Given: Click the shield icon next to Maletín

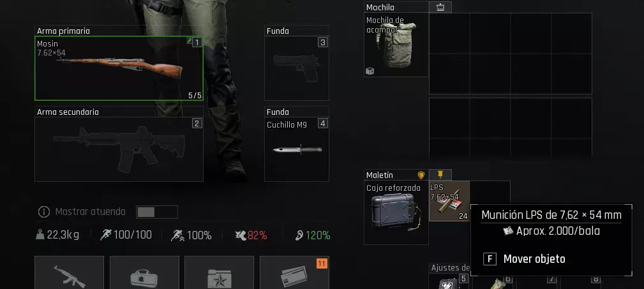Looking at the screenshot, I should point(421,175).
